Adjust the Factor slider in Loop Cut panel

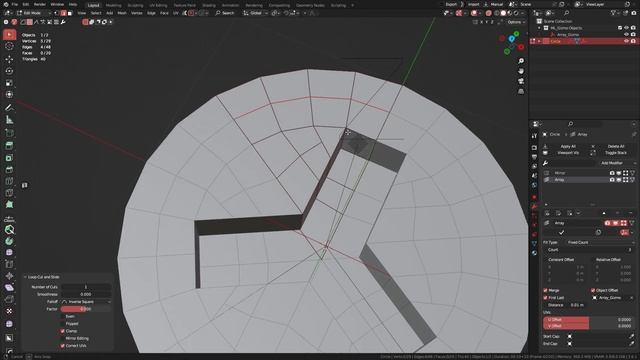pos(86,309)
